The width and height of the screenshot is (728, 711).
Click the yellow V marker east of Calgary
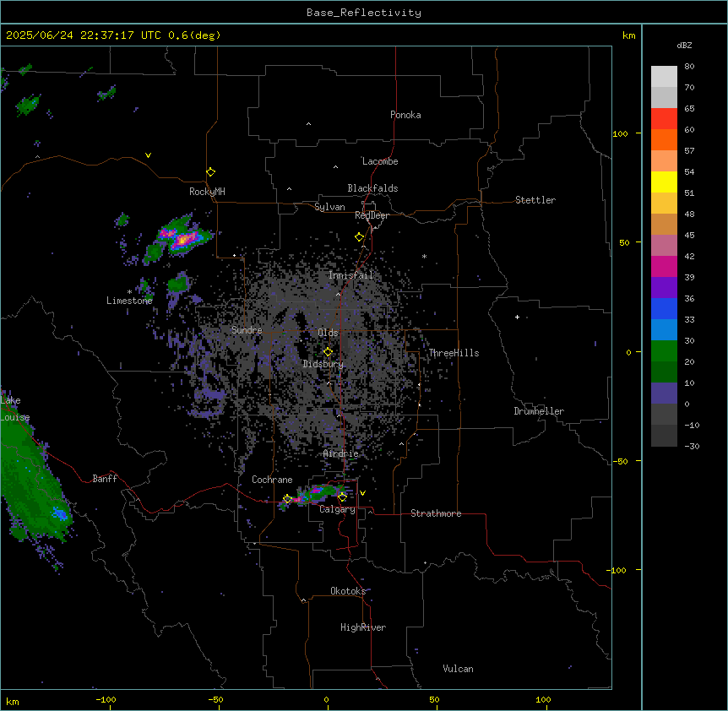tap(362, 493)
